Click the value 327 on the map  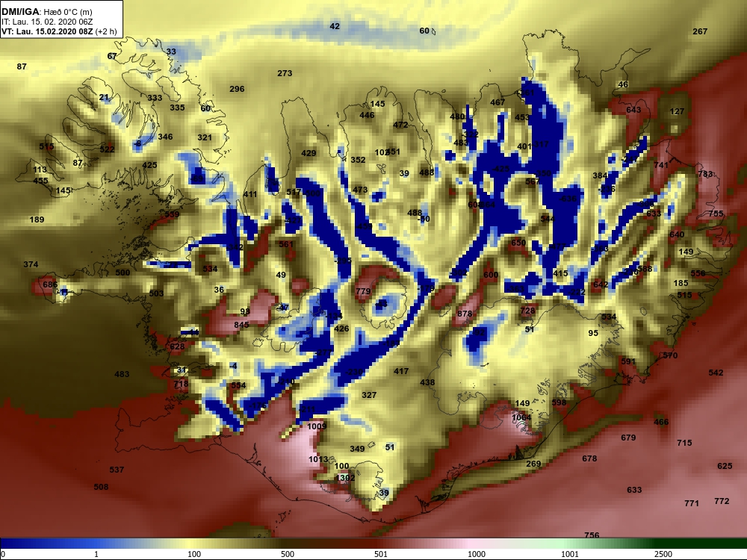coord(369,395)
